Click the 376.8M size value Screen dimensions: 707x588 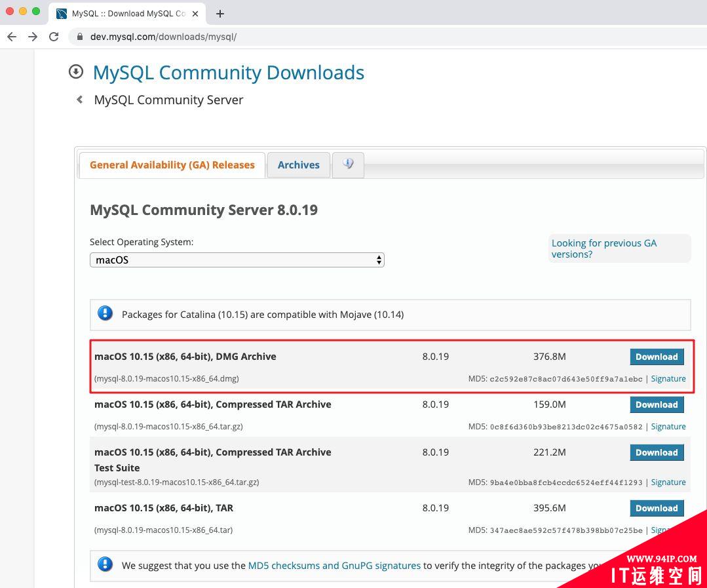549,357
